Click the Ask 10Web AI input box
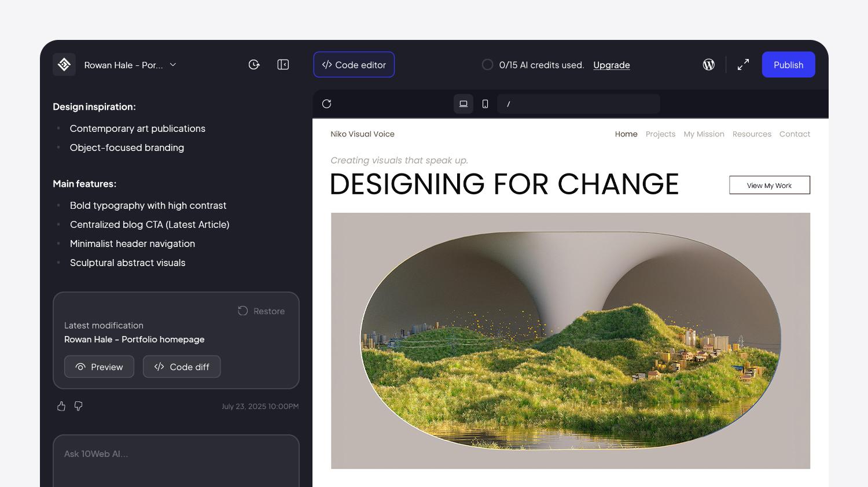This screenshot has width=868, height=487. (x=176, y=455)
